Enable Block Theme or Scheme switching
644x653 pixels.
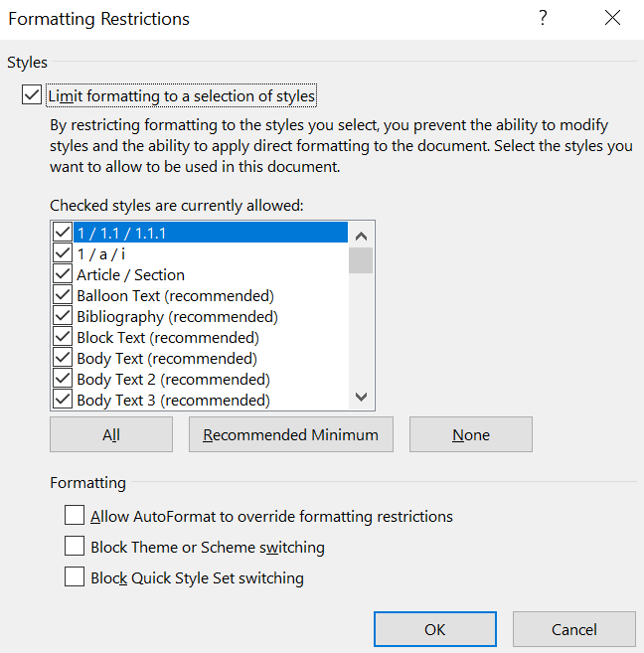(x=75, y=547)
